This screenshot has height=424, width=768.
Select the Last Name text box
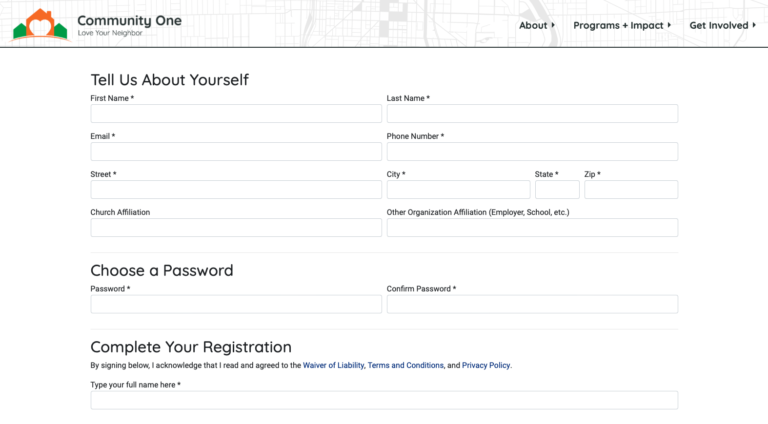532,114
